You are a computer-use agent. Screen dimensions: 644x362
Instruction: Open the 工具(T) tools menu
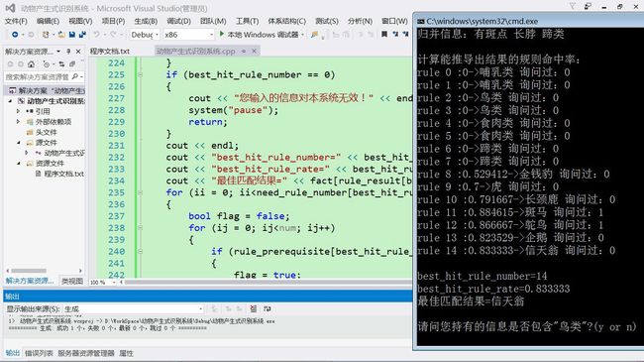pos(247,21)
